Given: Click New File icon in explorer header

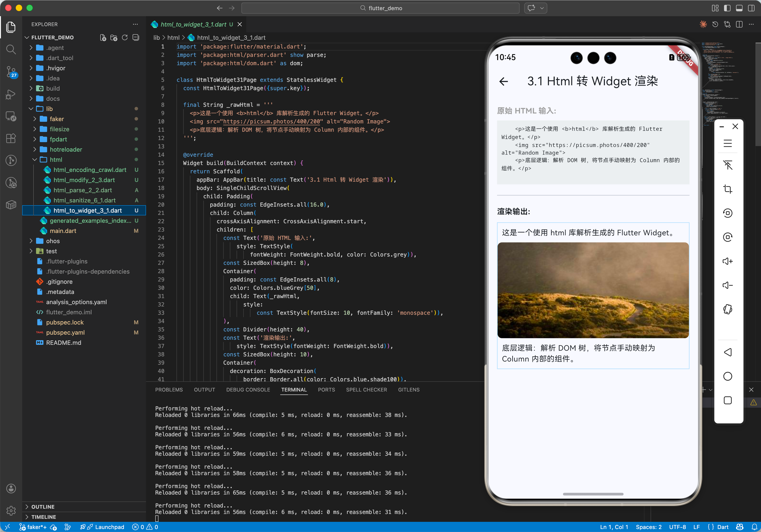Looking at the screenshot, I should [x=103, y=37].
